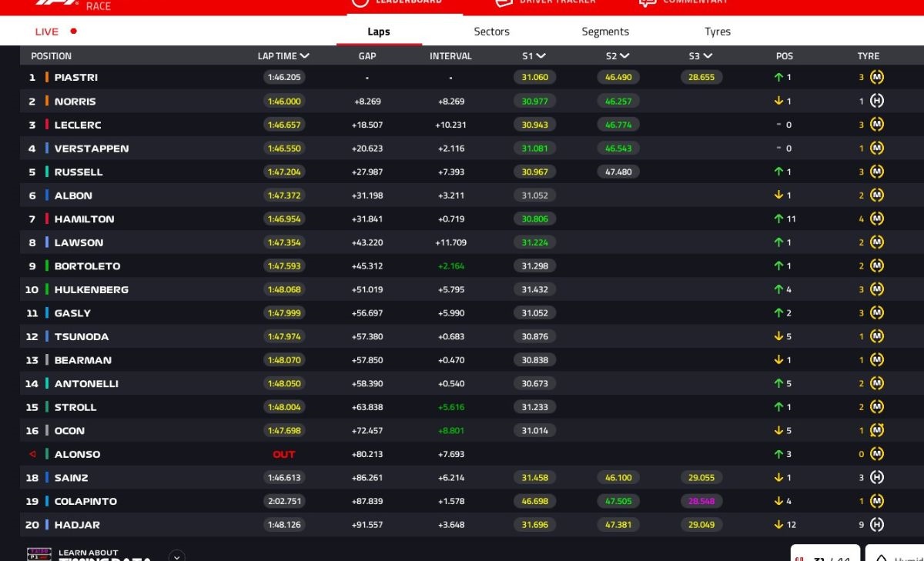Viewport: 924px width, 561px height.
Task: Click Bearman's tyre compound icon
Action: (876, 359)
